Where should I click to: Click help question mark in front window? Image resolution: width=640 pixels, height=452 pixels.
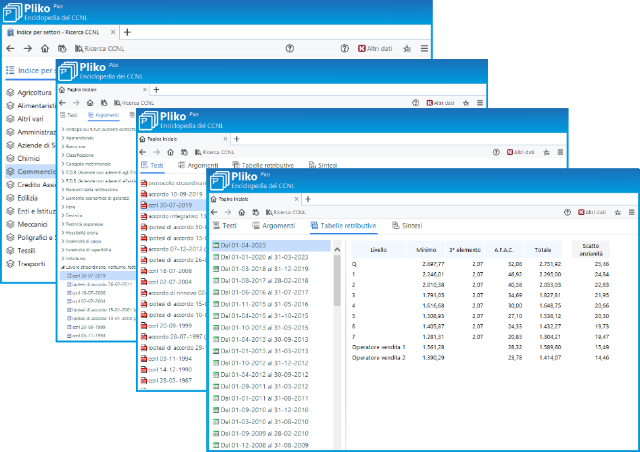click(567, 212)
